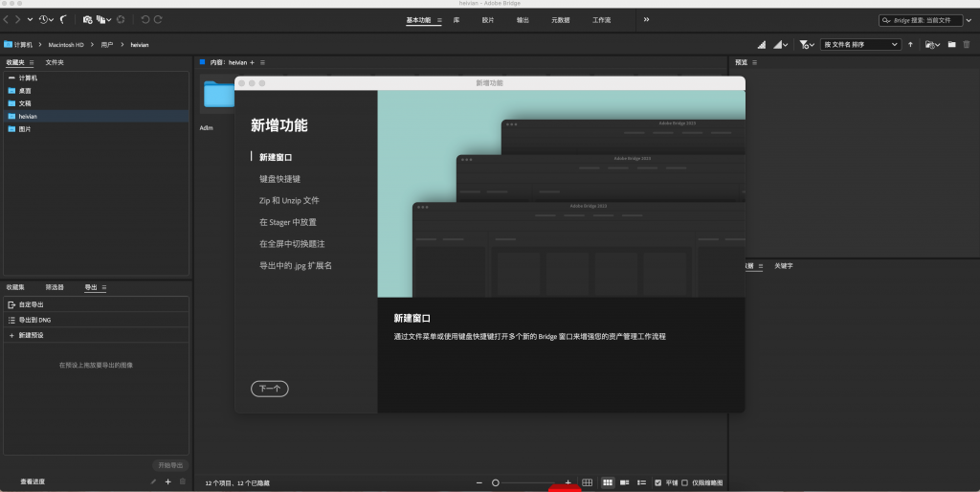980x492 pixels.
Task: Switch to the 输出 workspace
Action: click(523, 20)
